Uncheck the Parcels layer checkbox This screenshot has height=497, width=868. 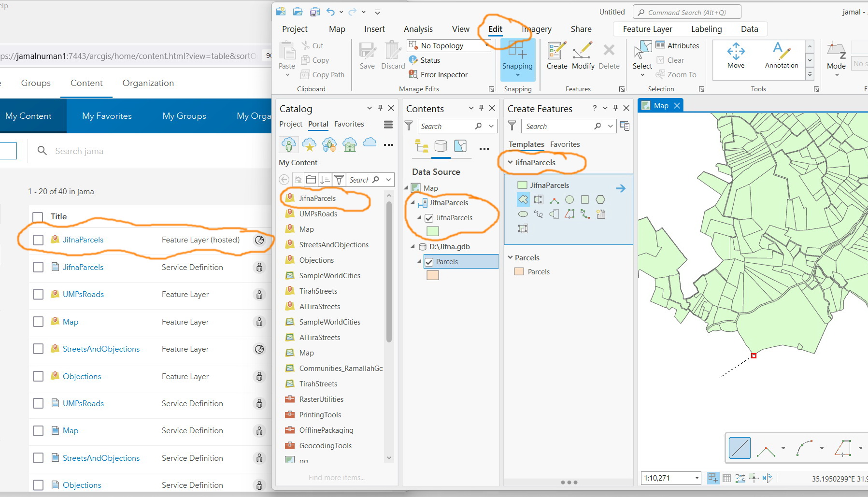tap(429, 261)
